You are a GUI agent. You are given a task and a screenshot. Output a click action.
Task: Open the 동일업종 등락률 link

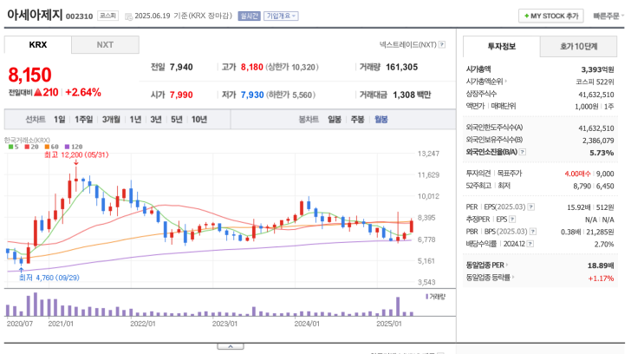[490, 278]
